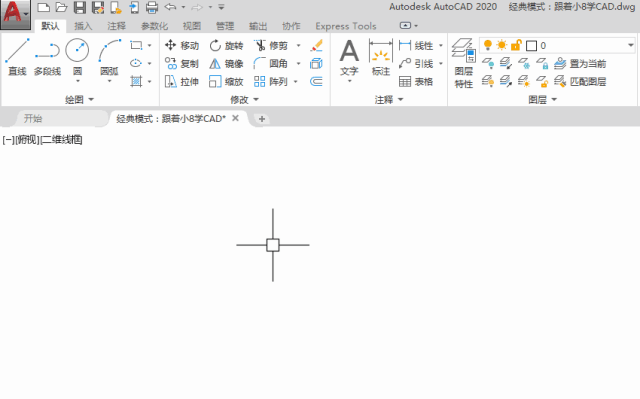Click layer Unlock tool icon

pyautogui.click(x=542, y=82)
